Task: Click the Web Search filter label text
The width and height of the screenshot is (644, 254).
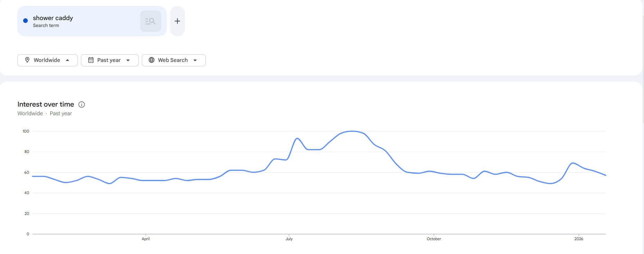Action: coord(173,60)
